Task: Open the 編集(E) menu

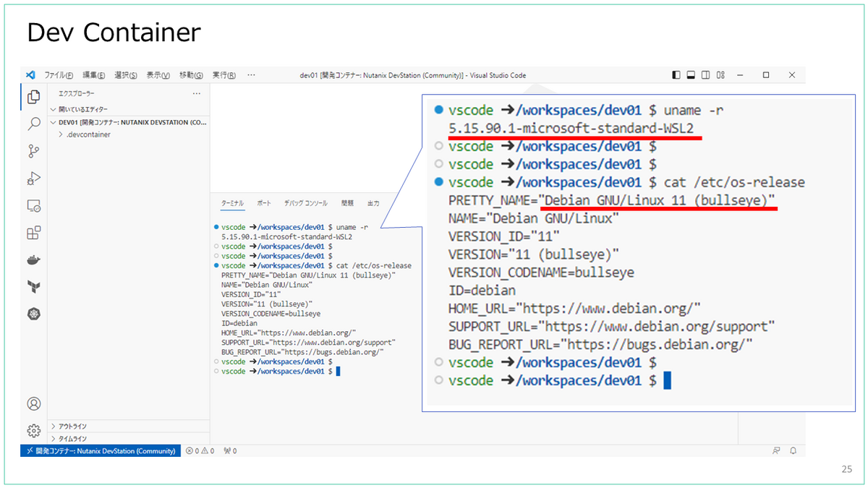Action: coord(93,75)
